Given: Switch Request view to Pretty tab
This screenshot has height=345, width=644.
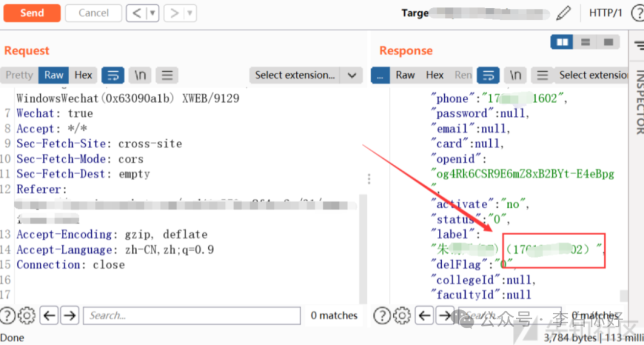Looking at the screenshot, I should [19, 75].
